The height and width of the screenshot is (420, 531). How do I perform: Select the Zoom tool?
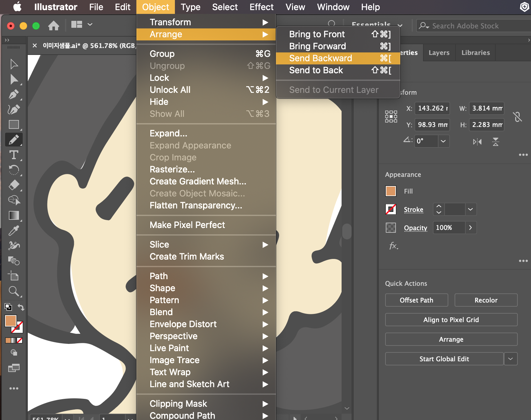click(14, 291)
